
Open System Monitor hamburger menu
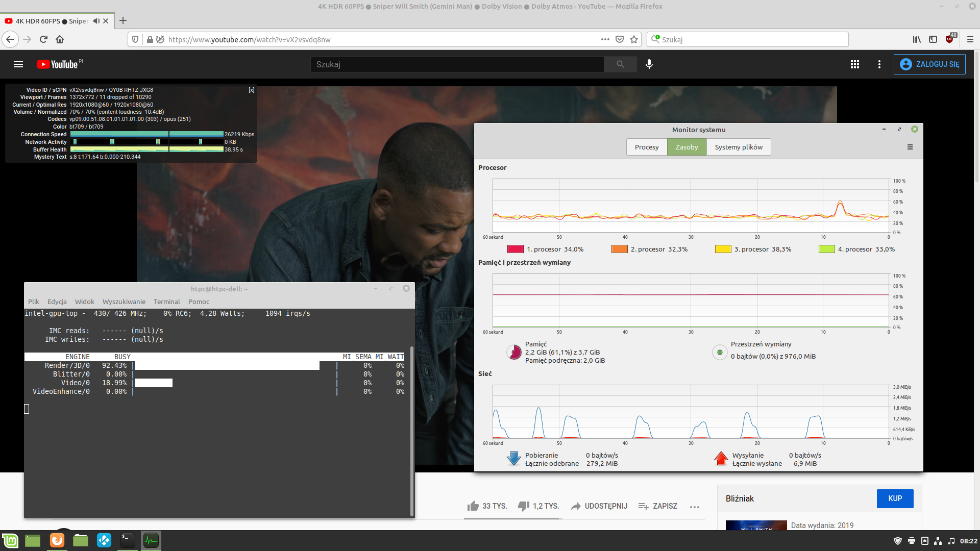coord(910,147)
